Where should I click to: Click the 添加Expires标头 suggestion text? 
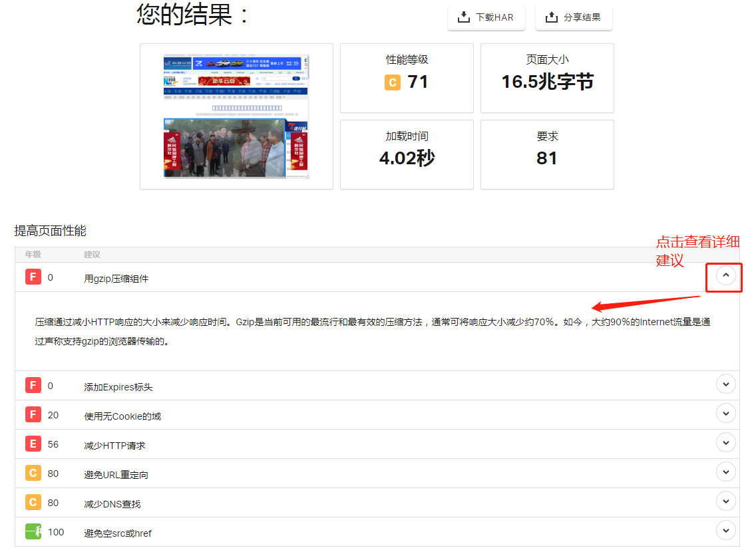coord(118,387)
